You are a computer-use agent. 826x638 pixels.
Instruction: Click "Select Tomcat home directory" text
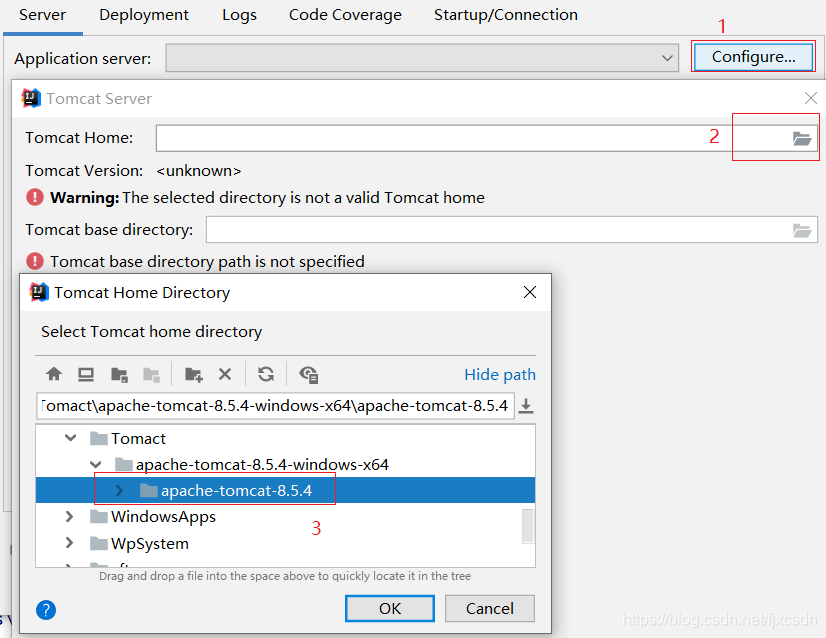[x=152, y=331]
